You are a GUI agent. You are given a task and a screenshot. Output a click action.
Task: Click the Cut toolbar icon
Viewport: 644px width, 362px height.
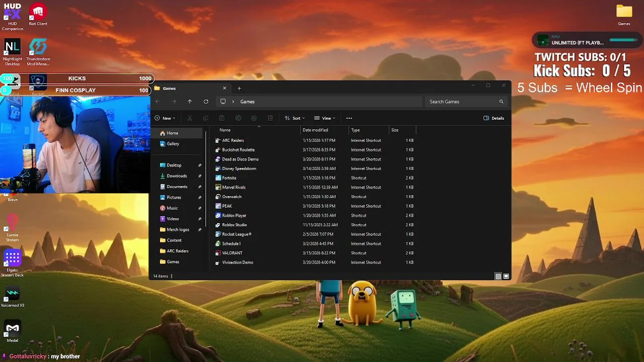pyautogui.click(x=190, y=118)
